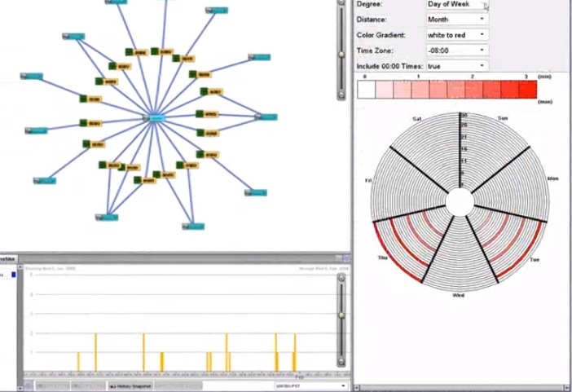Open the Include 00:00 Times dropdown
The width and height of the screenshot is (572, 392).
pos(457,66)
